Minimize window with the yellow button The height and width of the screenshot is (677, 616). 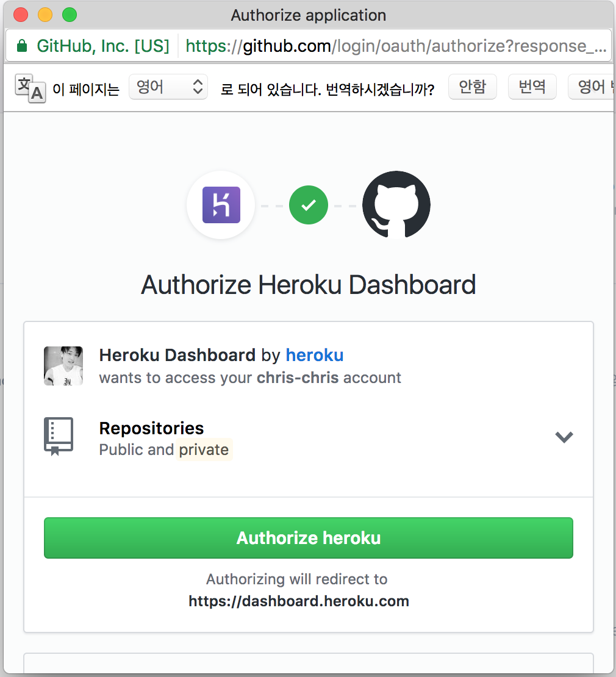pyautogui.click(x=45, y=15)
